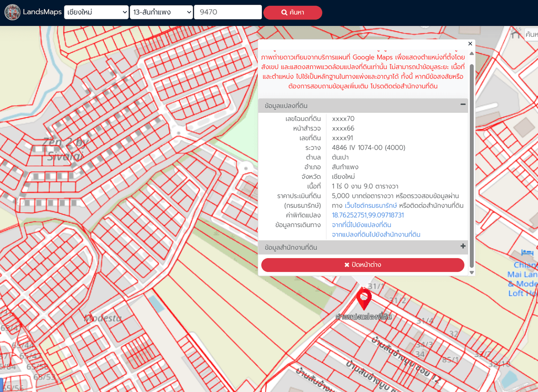The height and width of the screenshot is (392, 538).
Task: Close the popup with the X icon
Action: coord(470,43)
